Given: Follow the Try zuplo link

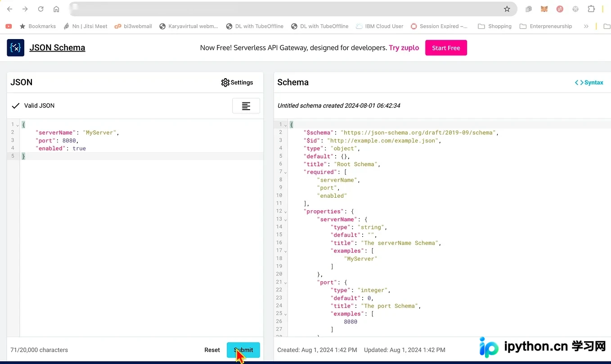Looking at the screenshot, I should point(404,48).
